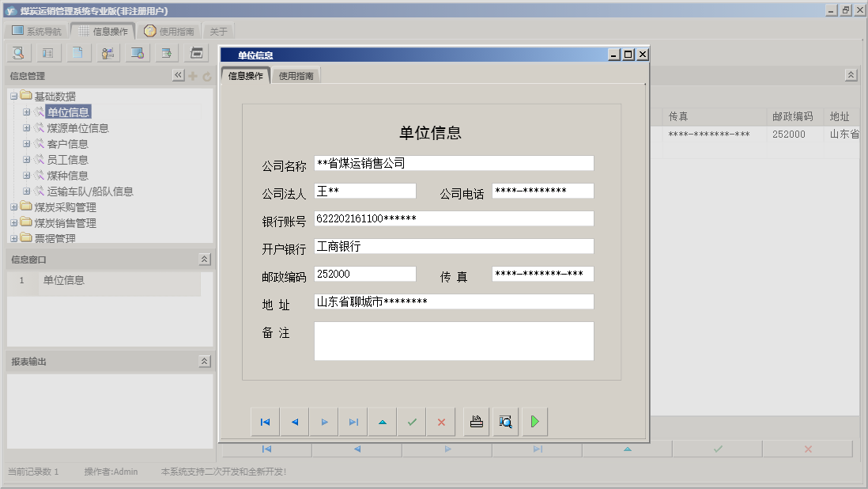Confirm record with the green checkmark
Screen dimensions: 868x489
[x=412, y=422]
